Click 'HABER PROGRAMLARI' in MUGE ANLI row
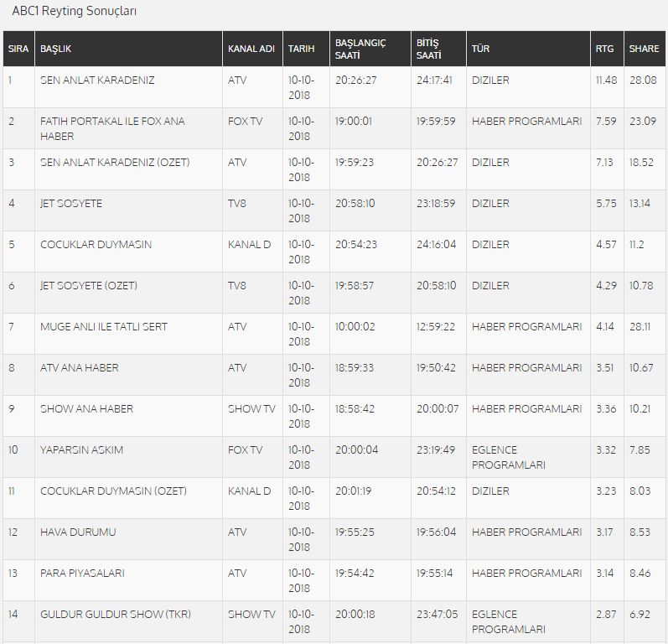 click(526, 327)
